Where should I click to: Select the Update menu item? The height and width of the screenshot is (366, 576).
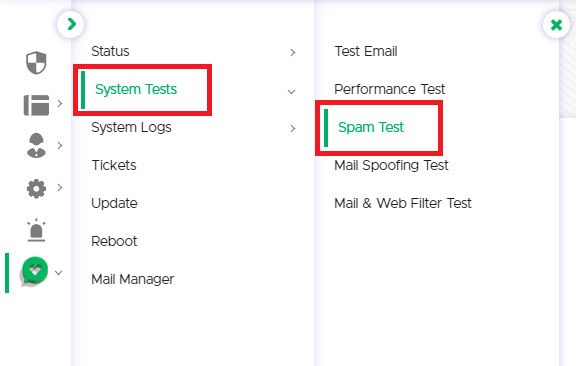pos(114,203)
